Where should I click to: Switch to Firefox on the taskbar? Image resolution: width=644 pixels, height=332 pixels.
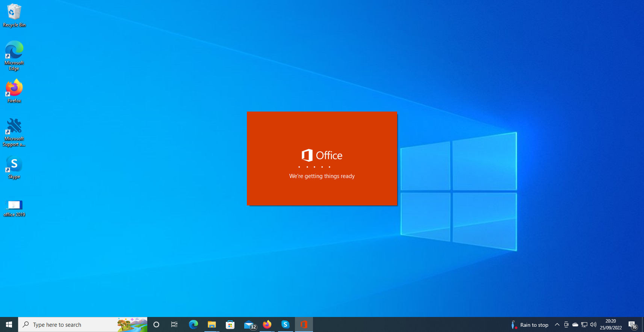coord(267,324)
